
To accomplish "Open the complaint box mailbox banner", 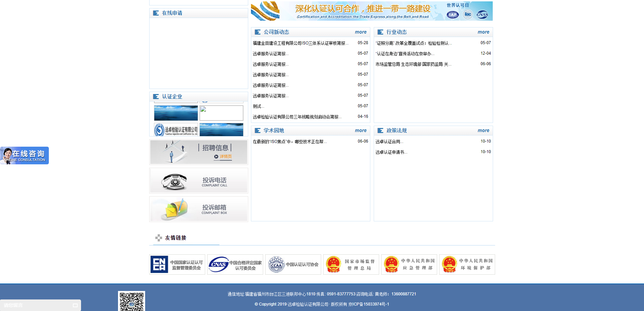I will tap(198, 209).
